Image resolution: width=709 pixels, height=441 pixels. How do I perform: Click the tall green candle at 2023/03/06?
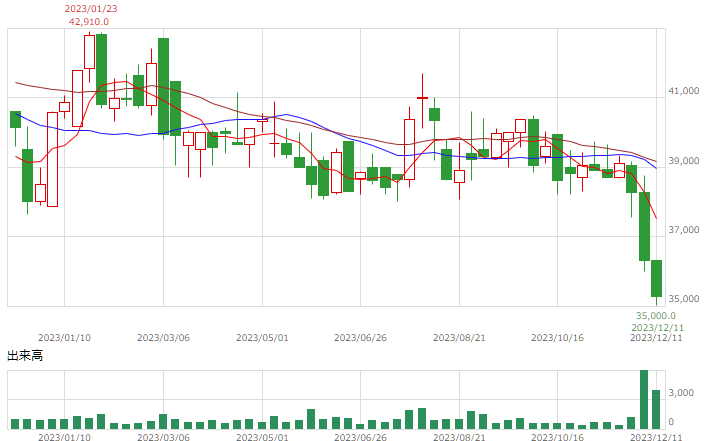tap(163, 86)
